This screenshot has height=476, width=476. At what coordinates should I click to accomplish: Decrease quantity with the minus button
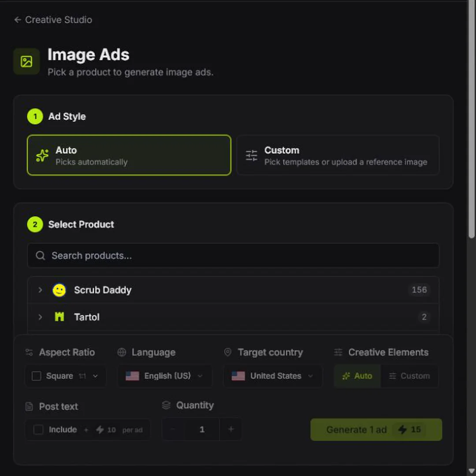point(173,429)
